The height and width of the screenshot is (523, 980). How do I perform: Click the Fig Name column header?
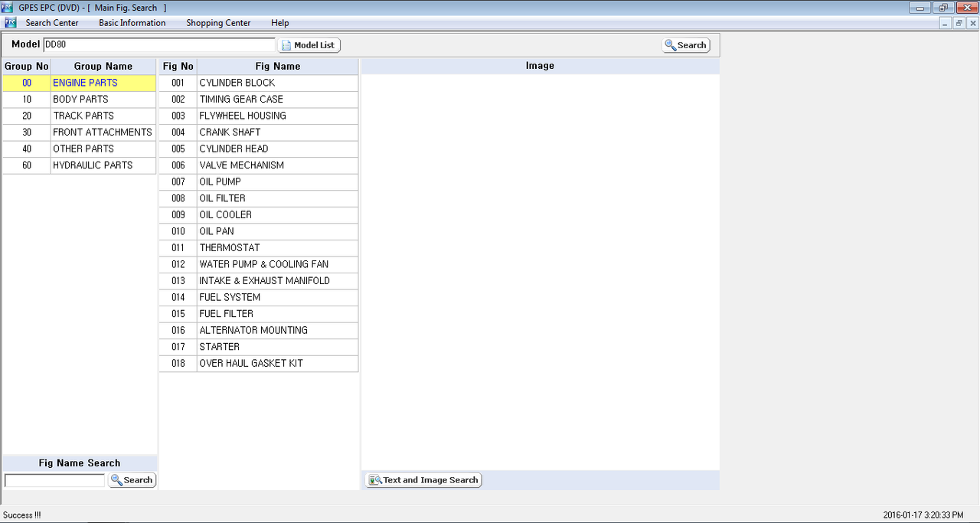pos(277,67)
